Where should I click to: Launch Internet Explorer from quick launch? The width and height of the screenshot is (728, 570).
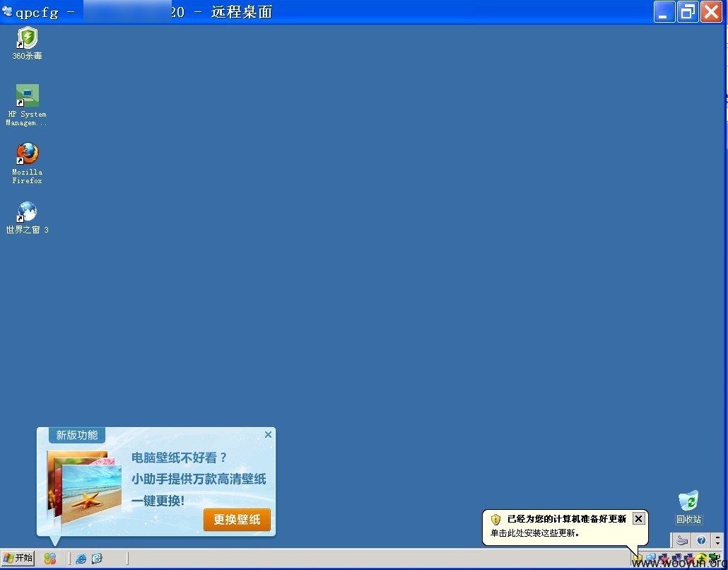[x=81, y=559]
